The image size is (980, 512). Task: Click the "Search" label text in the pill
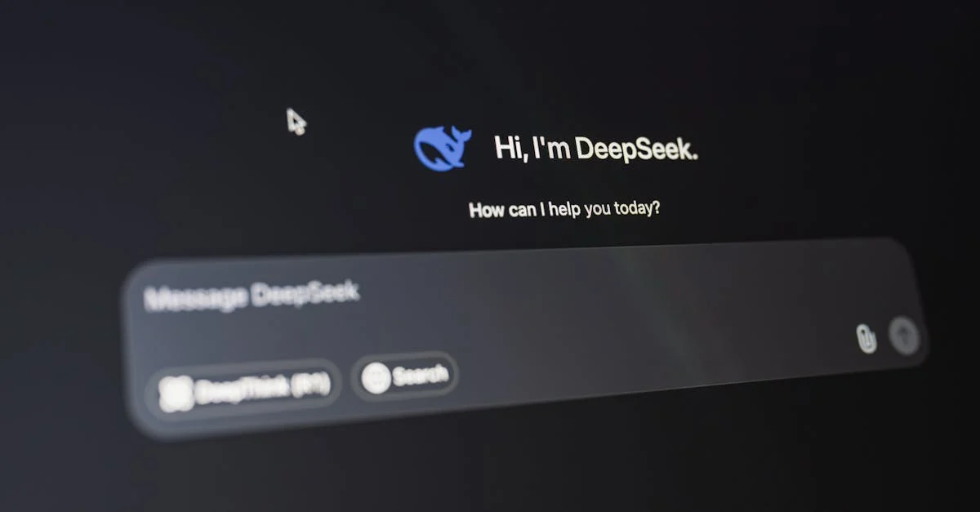(420, 376)
